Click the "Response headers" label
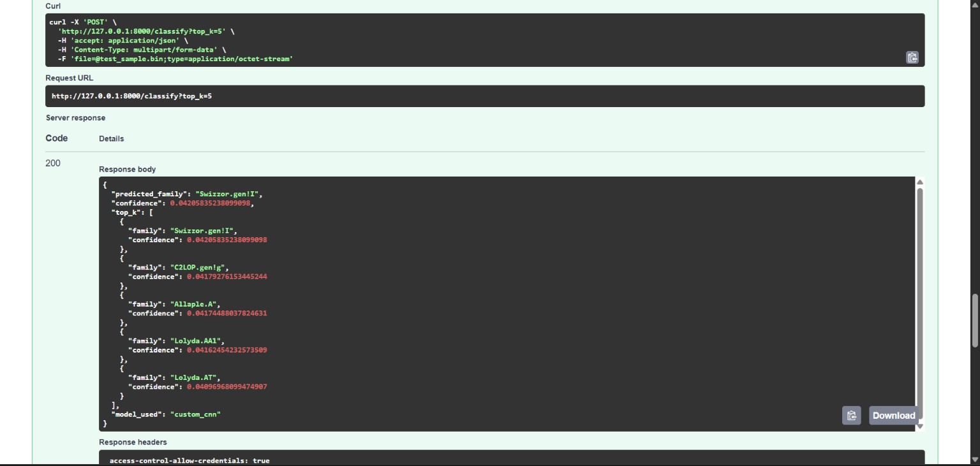 133,442
